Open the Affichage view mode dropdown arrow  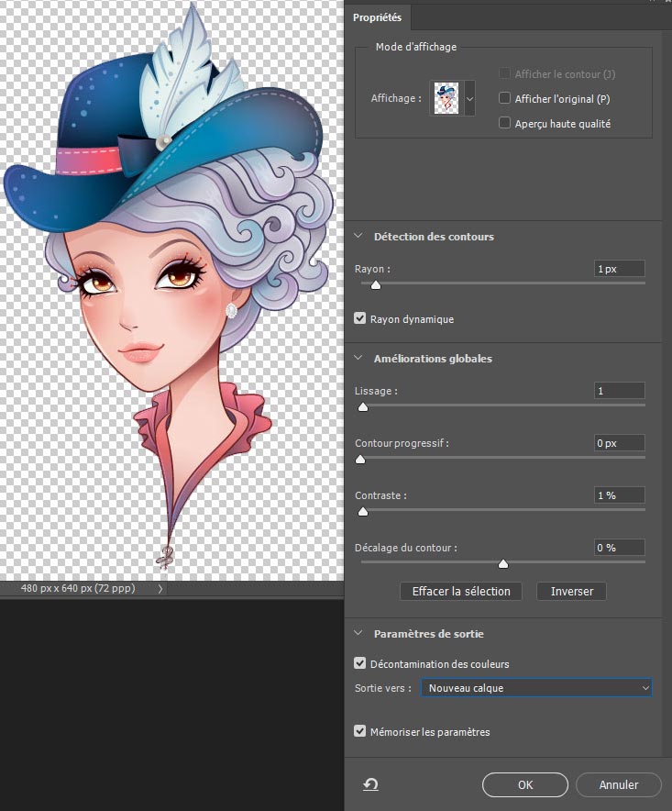(470, 97)
